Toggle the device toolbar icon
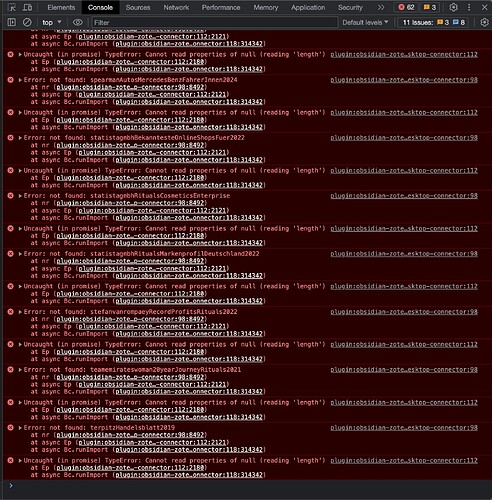492x500 pixels. pos(28,7)
